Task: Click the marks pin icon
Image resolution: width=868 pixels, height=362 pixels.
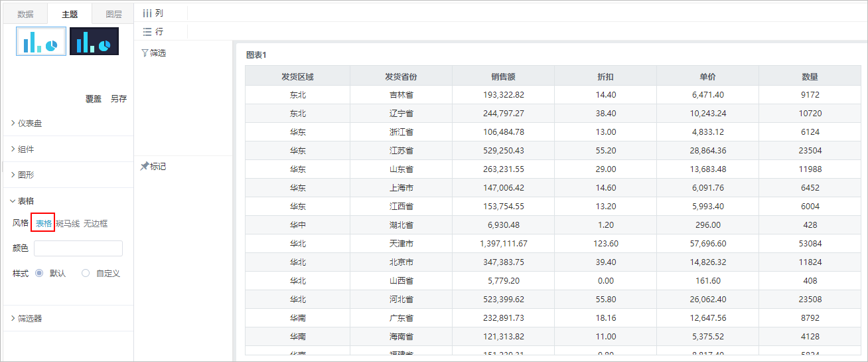Action: click(x=145, y=166)
